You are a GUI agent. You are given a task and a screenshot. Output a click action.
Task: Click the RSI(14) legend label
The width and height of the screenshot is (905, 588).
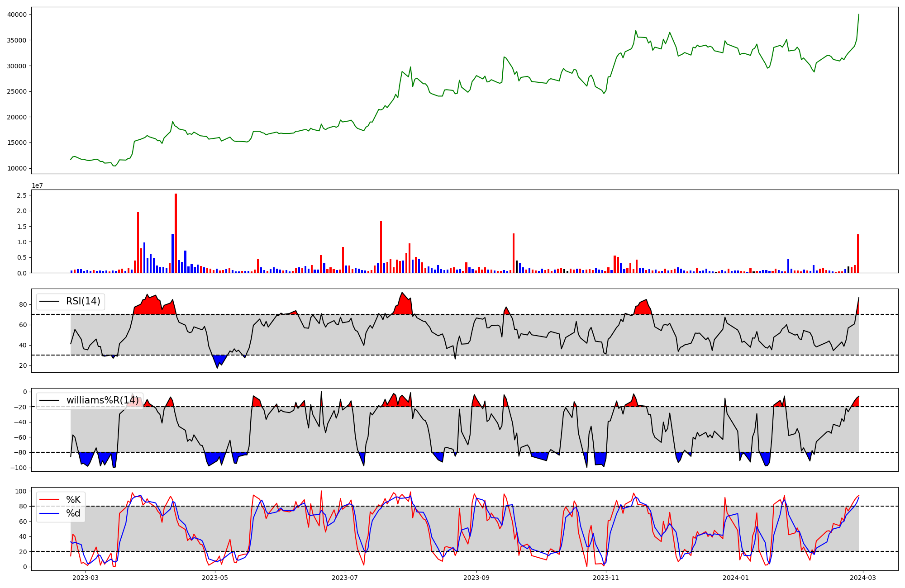(x=83, y=301)
